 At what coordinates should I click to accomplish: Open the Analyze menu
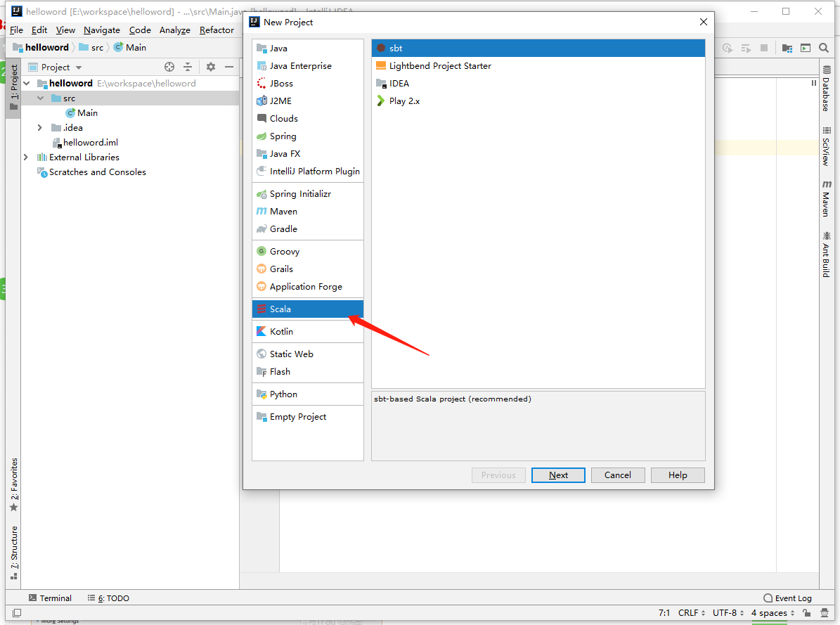174,30
